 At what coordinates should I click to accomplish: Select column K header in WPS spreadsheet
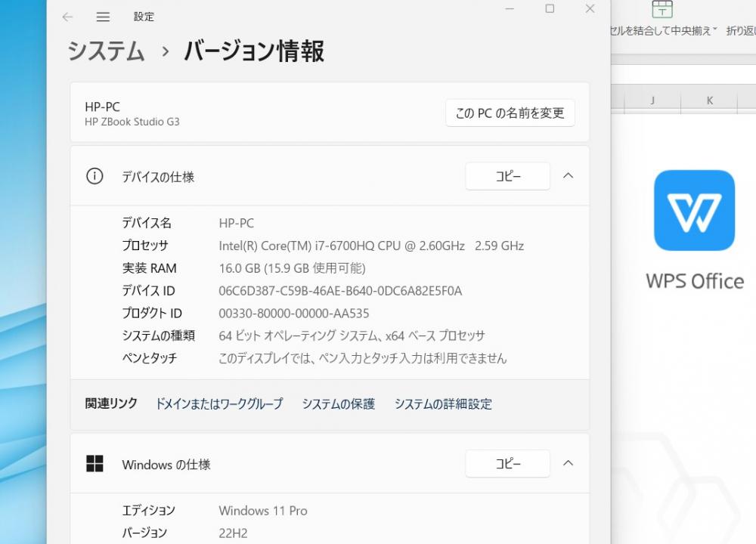(709, 100)
